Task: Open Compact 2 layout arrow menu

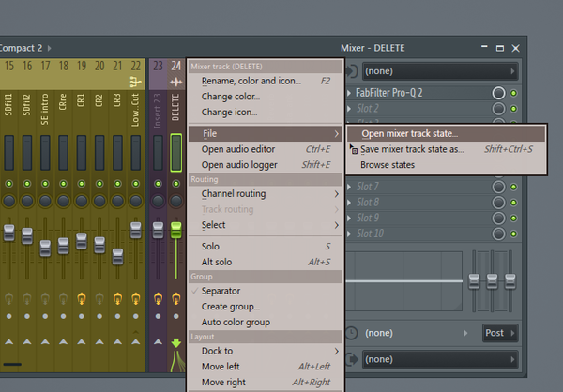Action: pos(49,48)
